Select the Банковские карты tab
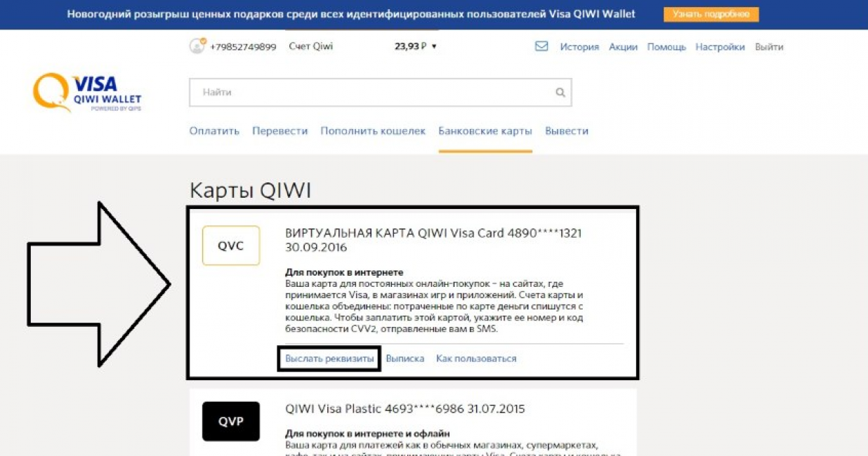The height and width of the screenshot is (456, 868). 485,131
